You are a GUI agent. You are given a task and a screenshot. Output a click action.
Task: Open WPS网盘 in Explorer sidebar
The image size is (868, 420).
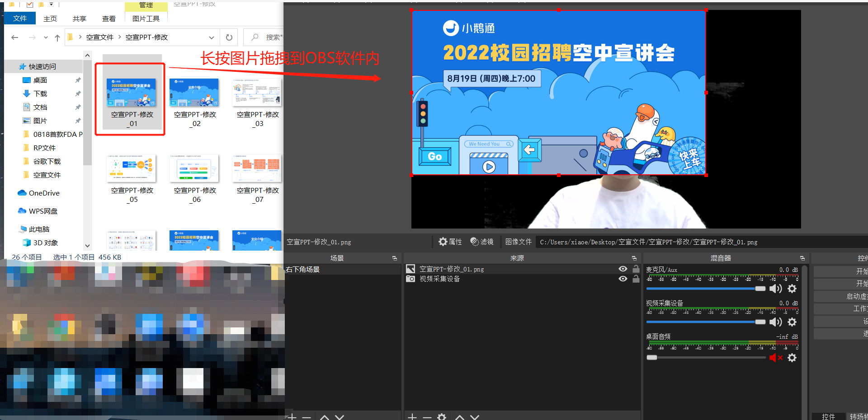coord(38,211)
